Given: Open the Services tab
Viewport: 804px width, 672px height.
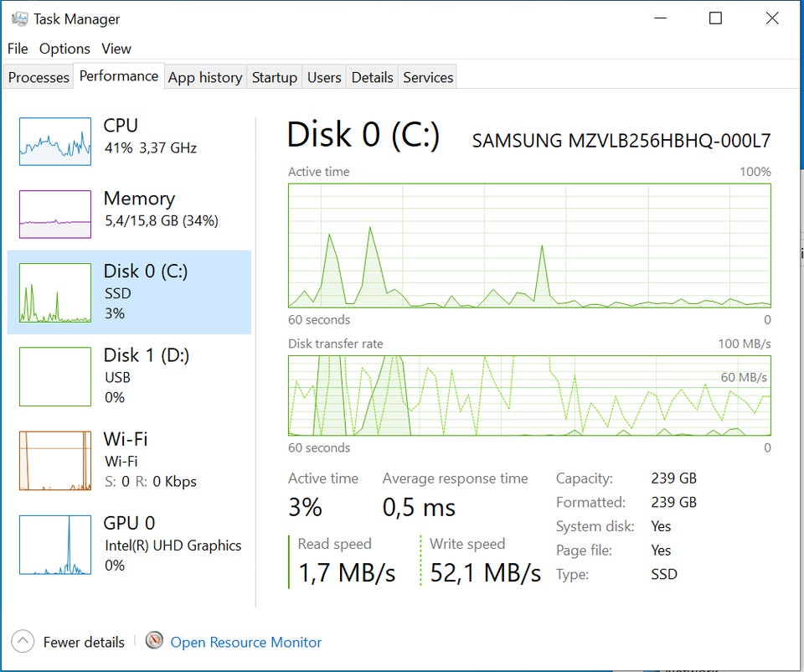Looking at the screenshot, I should click(428, 77).
